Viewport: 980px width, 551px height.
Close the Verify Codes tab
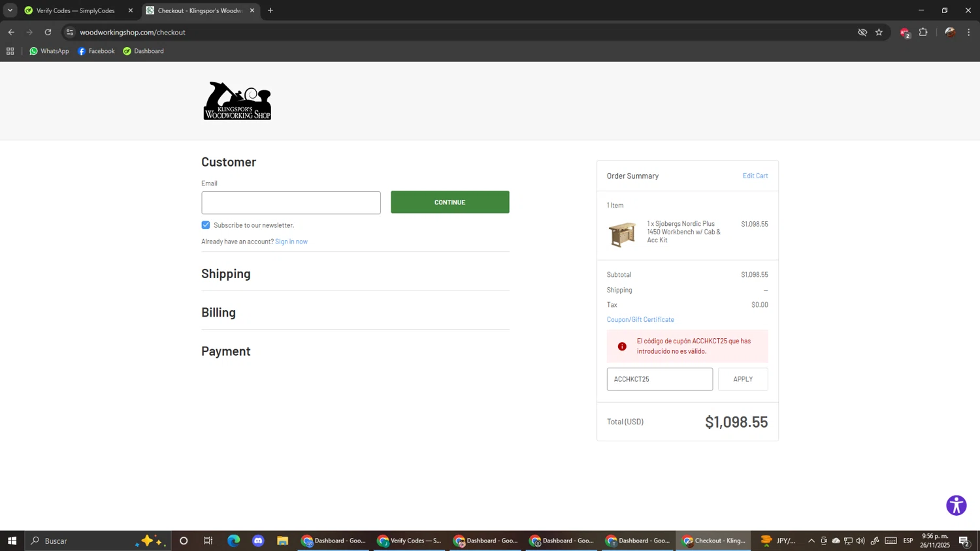pos(130,10)
